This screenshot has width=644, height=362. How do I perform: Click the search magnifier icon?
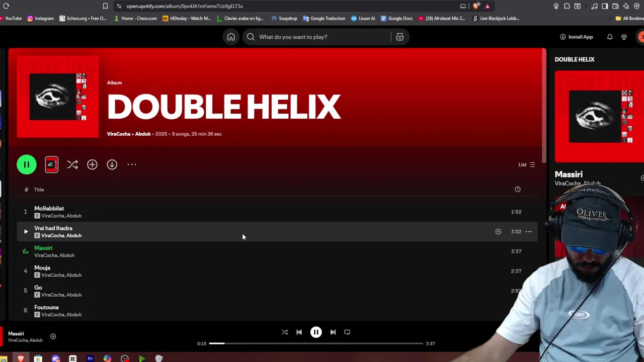tap(251, 37)
